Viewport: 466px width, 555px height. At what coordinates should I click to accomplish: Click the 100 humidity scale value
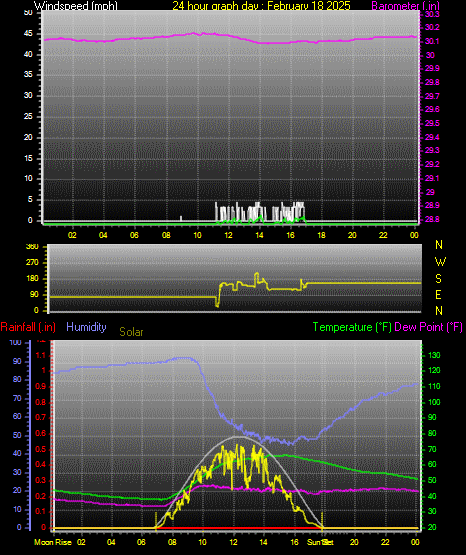(x=15, y=342)
